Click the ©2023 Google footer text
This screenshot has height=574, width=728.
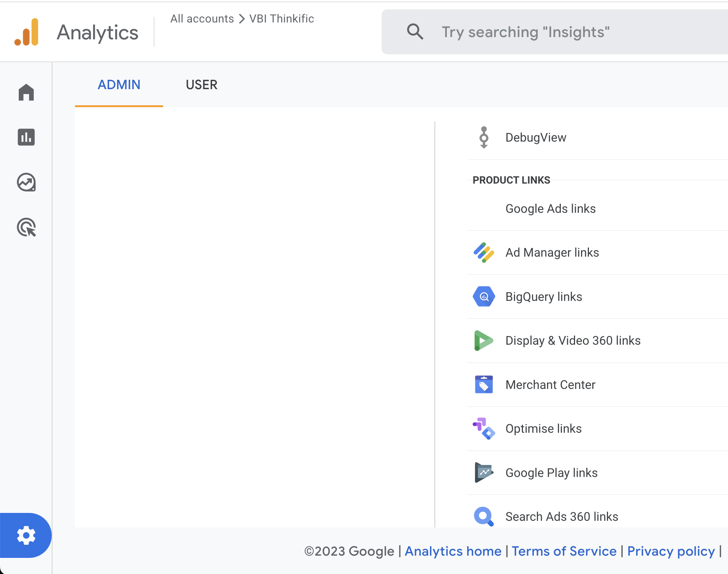pos(349,551)
